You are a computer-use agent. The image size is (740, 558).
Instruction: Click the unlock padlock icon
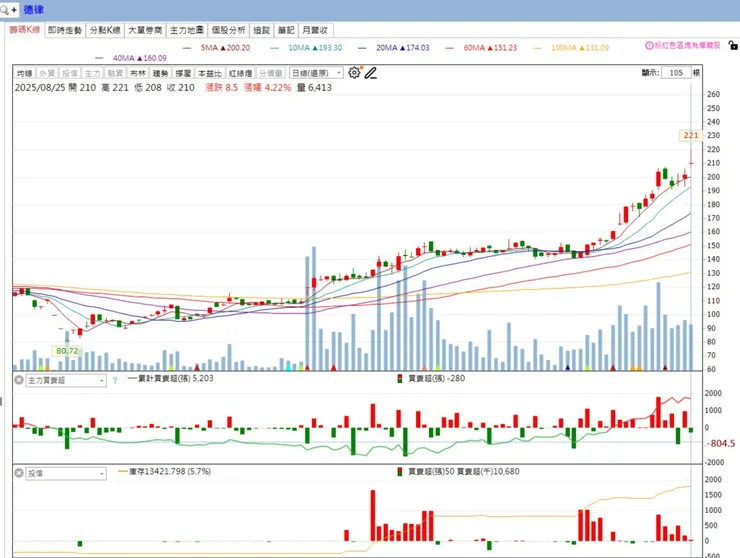732,45
